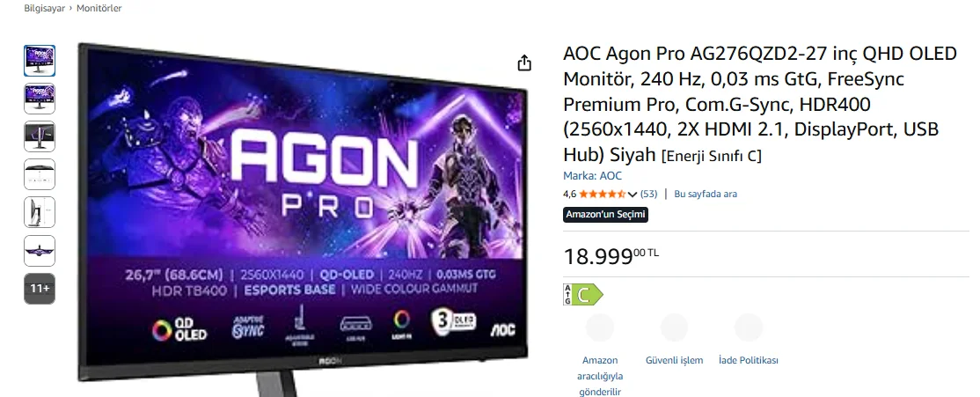The image size is (980, 397).
Task: Click Amazon aracılığıyla gönderilir info icon
Action: click(599, 327)
